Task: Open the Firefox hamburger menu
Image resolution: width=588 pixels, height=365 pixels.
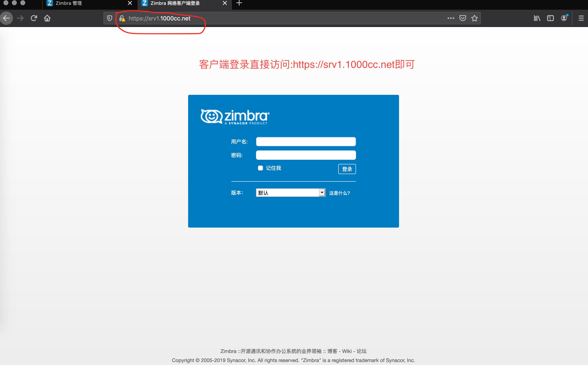Action: pos(581,18)
